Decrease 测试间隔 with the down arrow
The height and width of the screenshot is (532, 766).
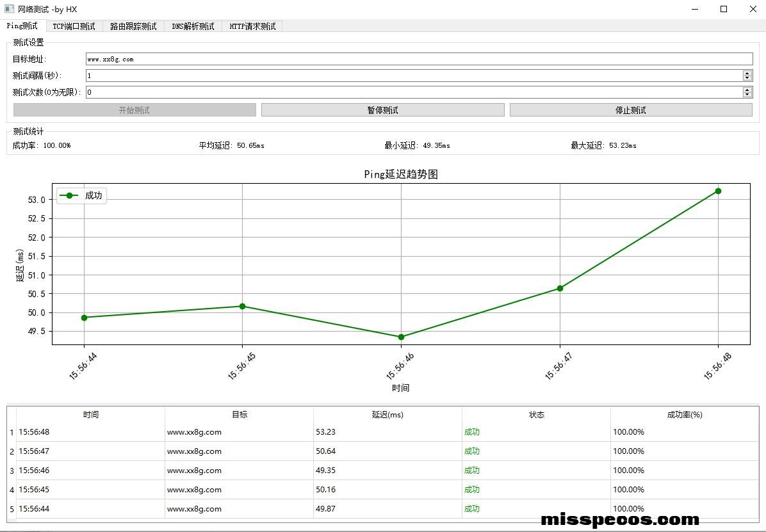tap(747, 78)
